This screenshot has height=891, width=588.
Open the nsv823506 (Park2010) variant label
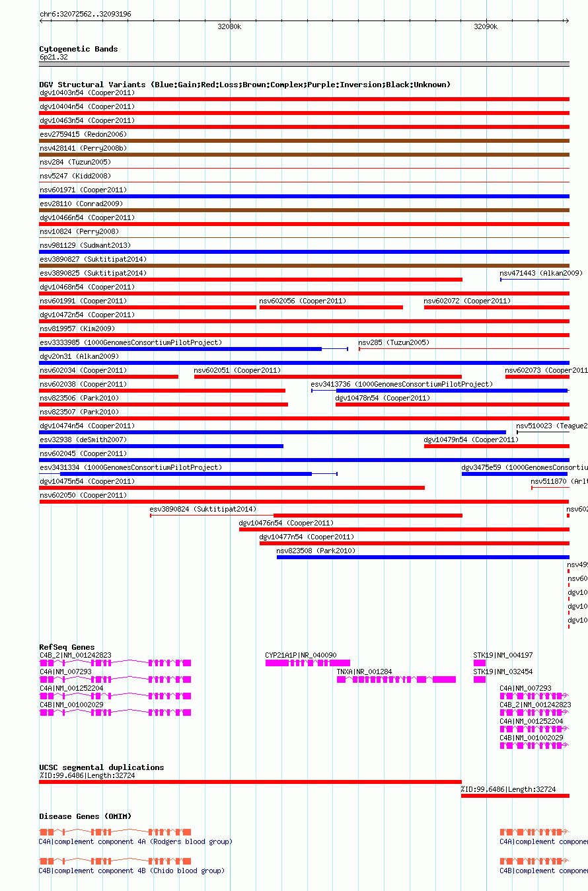pyautogui.click(x=79, y=398)
